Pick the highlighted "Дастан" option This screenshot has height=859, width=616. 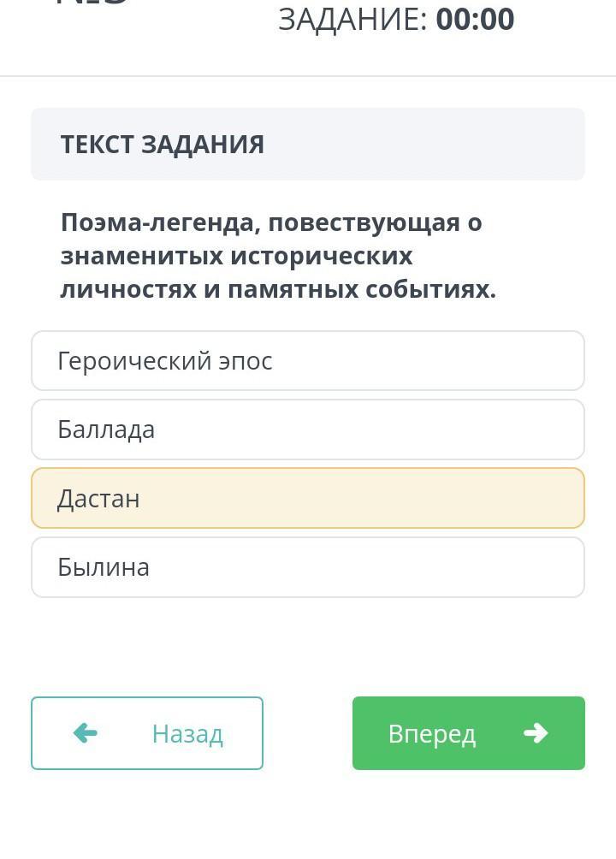point(307,498)
